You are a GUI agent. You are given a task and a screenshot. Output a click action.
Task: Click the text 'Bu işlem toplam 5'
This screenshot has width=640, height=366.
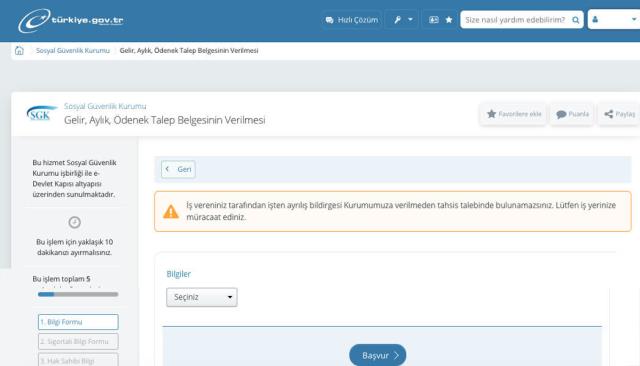click(61, 279)
